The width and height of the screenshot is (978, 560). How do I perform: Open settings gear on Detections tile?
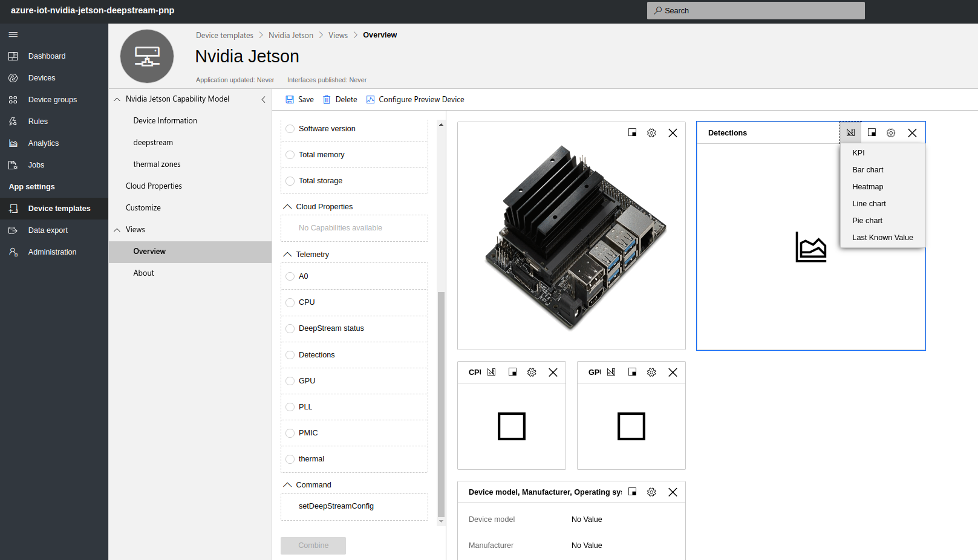[891, 133]
